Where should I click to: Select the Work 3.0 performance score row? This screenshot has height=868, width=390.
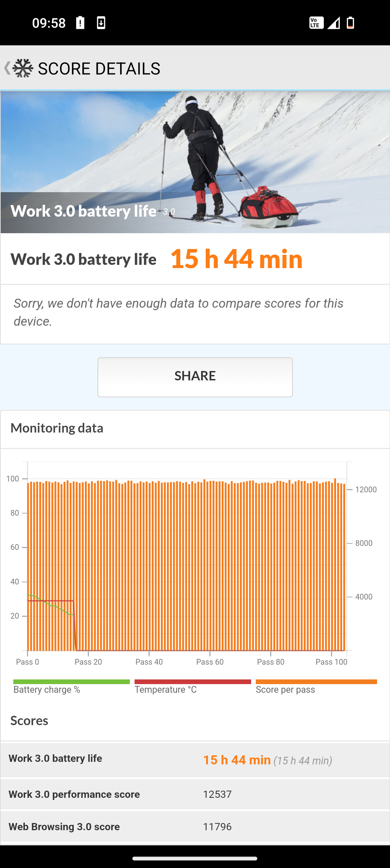pyautogui.click(x=195, y=794)
